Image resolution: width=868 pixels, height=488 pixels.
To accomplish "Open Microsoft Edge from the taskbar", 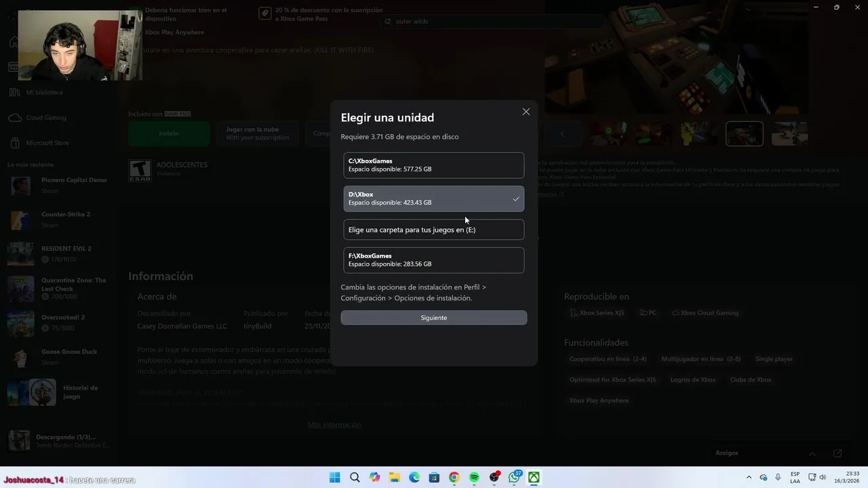I will 414,477.
